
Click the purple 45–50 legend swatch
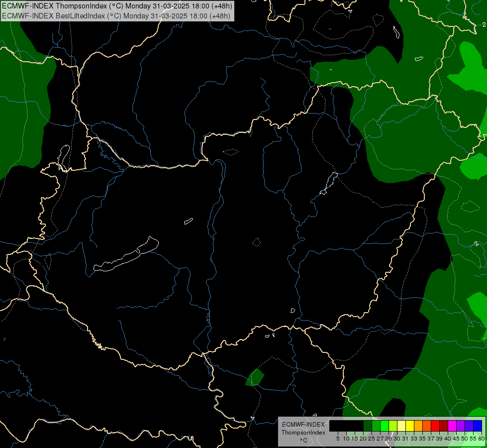(461, 426)
